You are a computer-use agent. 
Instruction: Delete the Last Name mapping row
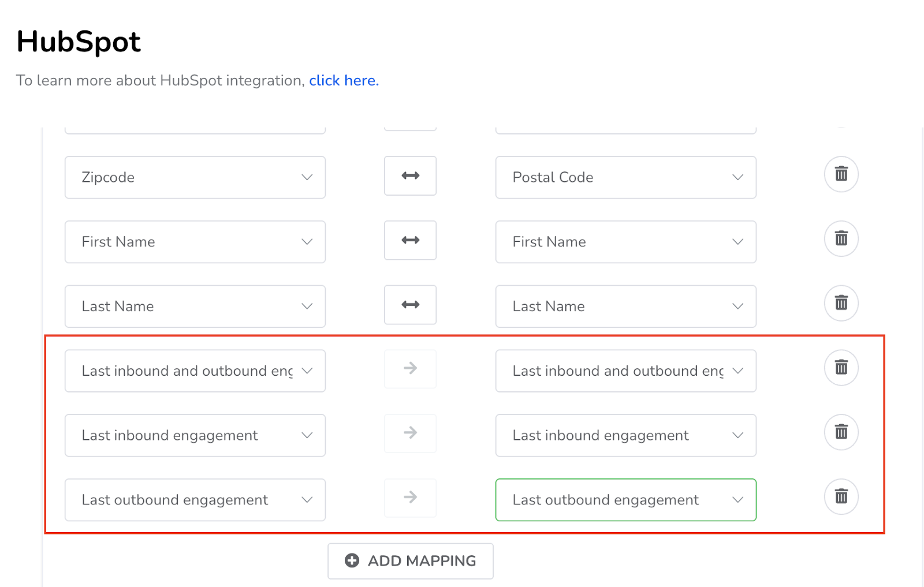[x=841, y=304]
